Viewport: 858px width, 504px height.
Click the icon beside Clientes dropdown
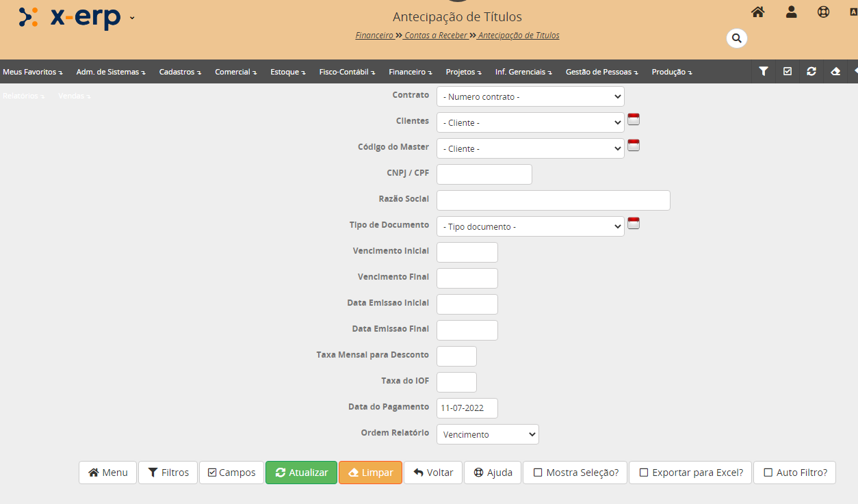click(x=634, y=120)
